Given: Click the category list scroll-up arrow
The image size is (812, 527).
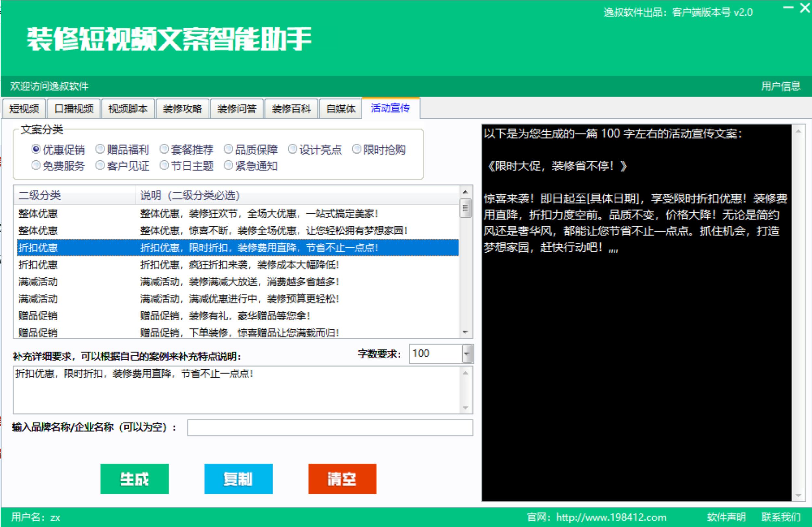Looking at the screenshot, I should 465,192.
